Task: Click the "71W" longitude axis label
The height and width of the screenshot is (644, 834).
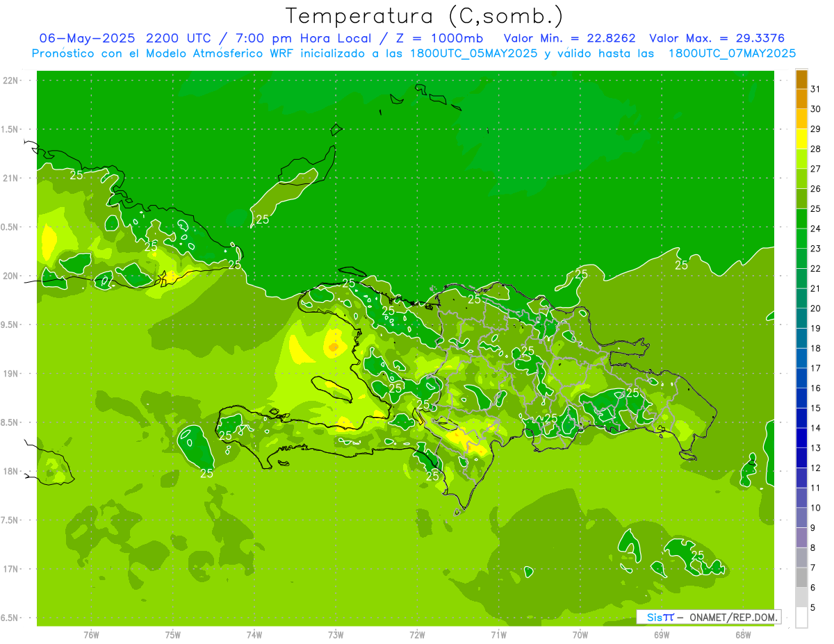Action: tap(498, 635)
